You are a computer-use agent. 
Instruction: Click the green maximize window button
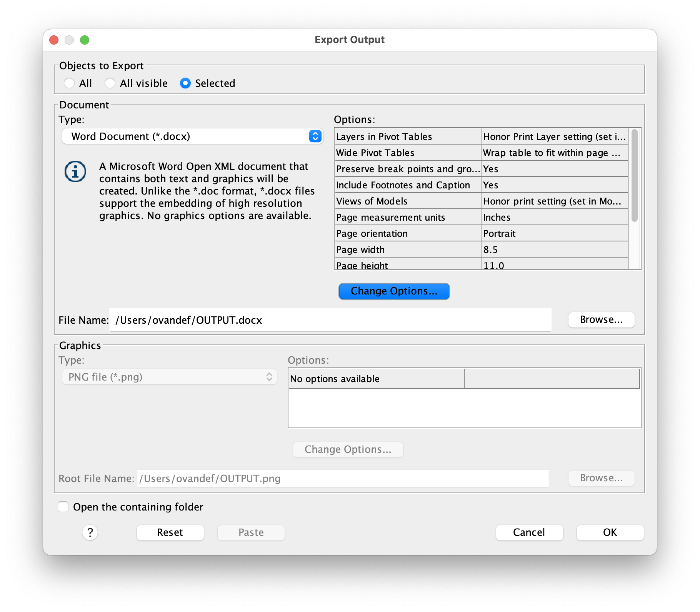coord(85,40)
